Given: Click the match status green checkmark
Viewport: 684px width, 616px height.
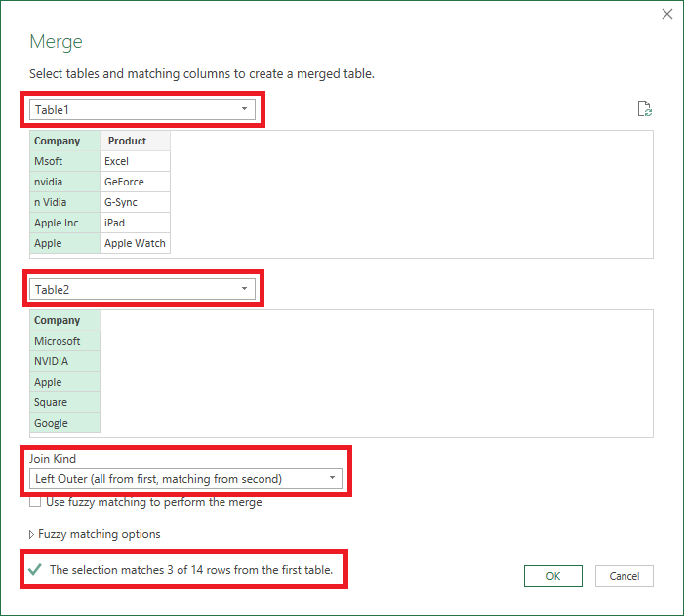Looking at the screenshot, I should [x=35, y=569].
